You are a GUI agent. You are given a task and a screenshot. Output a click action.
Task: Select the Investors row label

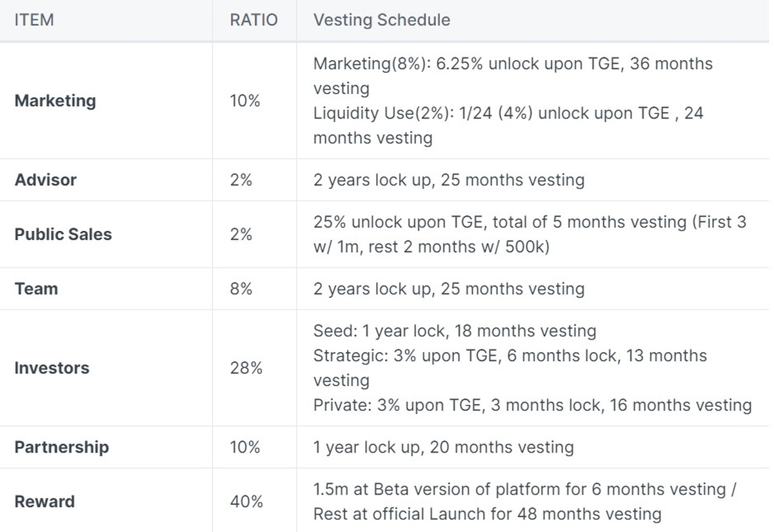(52, 368)
